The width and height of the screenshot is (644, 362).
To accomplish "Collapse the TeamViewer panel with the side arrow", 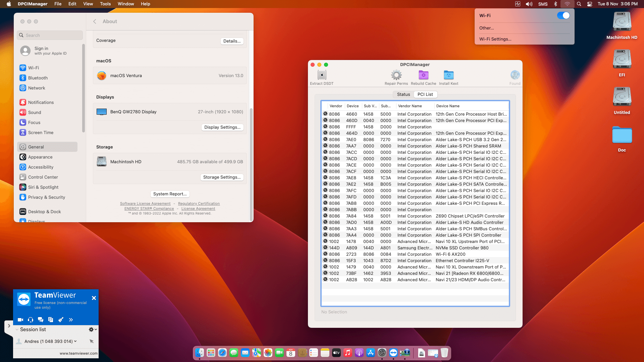I will [9, 326].
